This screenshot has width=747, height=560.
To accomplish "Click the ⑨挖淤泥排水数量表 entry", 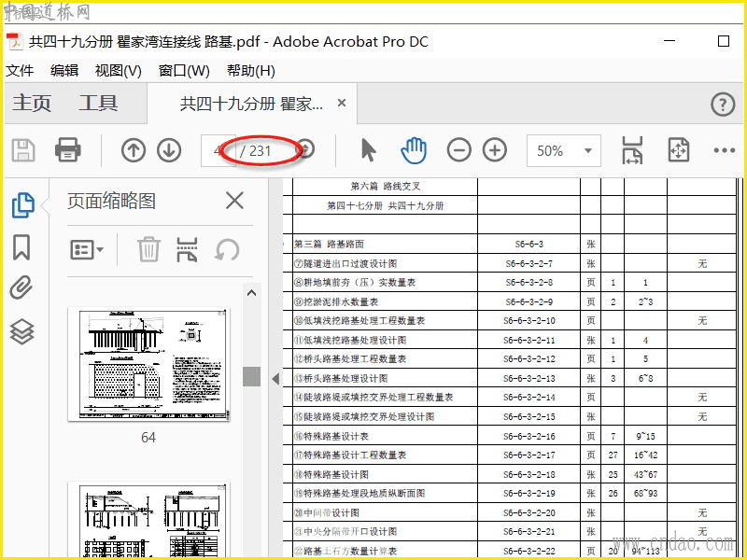I will click(x=336, y=301).
